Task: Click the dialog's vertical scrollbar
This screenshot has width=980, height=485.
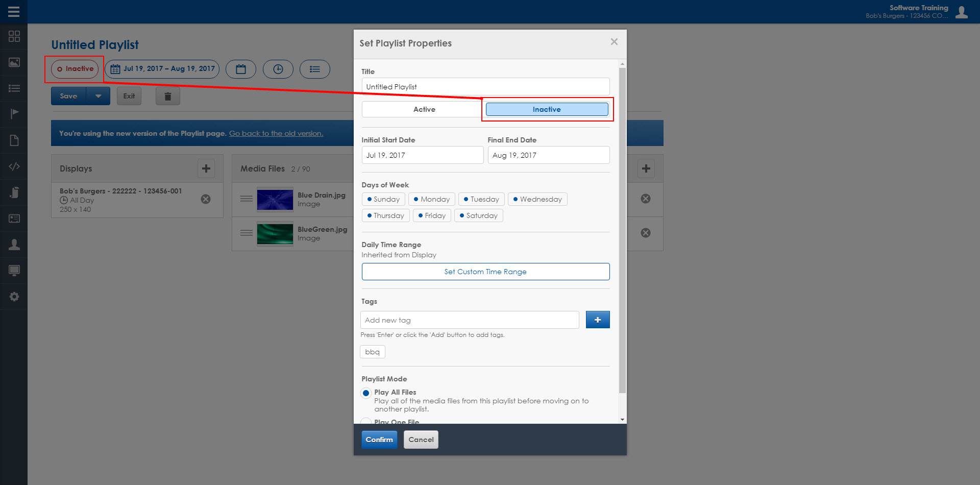Action: click(x=622, y=230)
